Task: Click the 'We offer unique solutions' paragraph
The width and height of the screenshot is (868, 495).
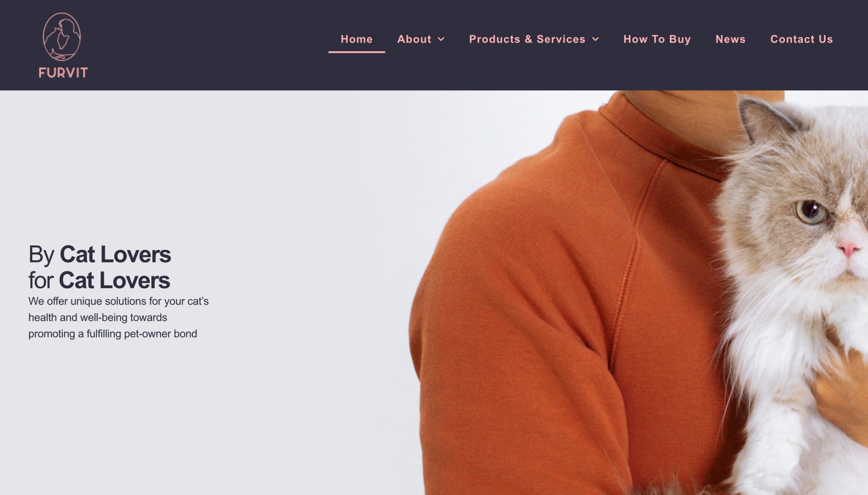Action: click(x=118, y=318)
